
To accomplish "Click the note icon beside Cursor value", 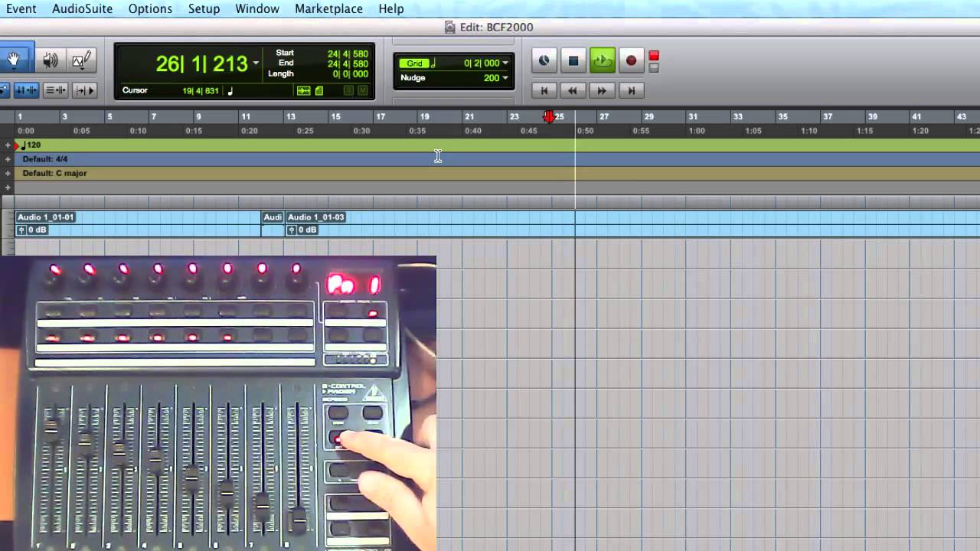I will tap(230, 91).
